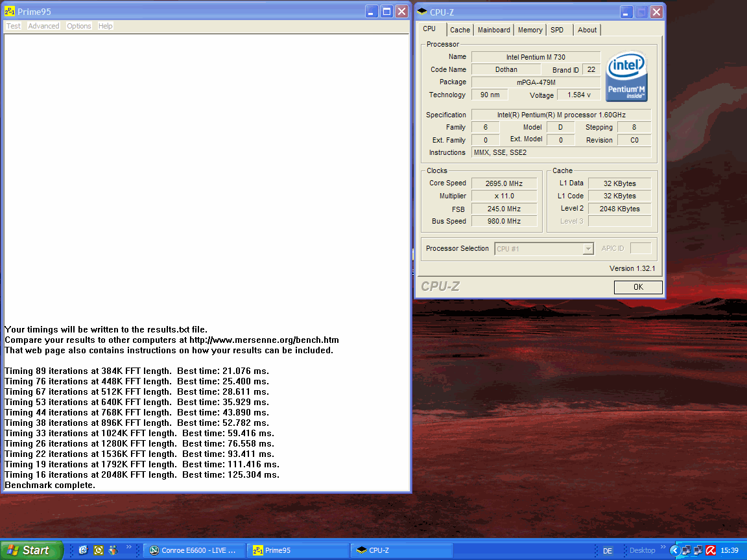The image size is (747, 560).
Task: Click the 15:39 system clock
Action: tap(729, 550)
